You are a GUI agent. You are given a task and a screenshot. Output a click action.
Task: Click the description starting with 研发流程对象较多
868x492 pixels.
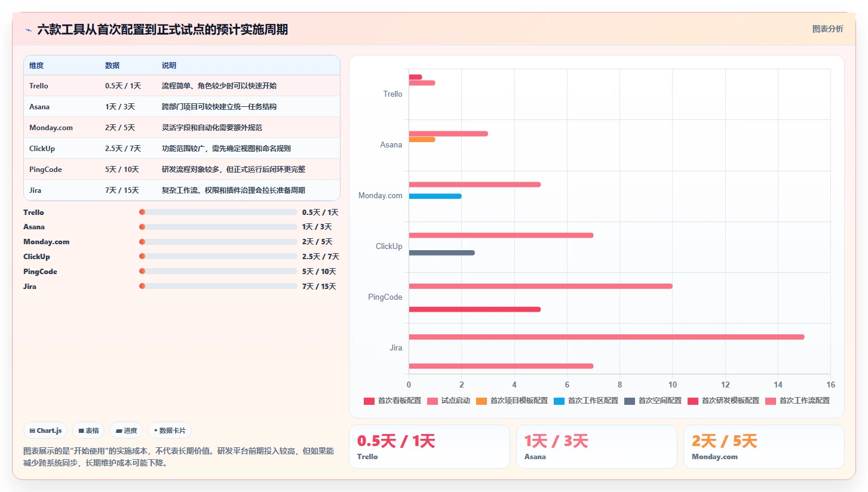coord(234,170)
